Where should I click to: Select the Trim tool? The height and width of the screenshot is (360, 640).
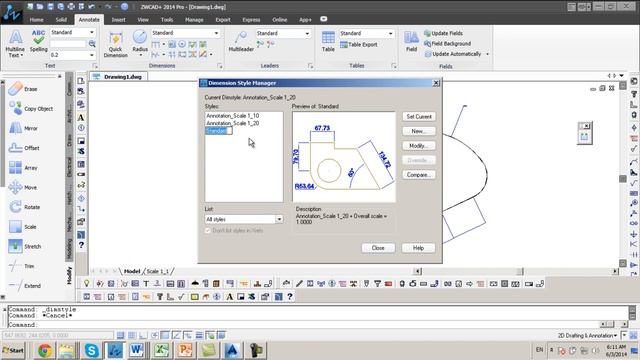[21, 266]
